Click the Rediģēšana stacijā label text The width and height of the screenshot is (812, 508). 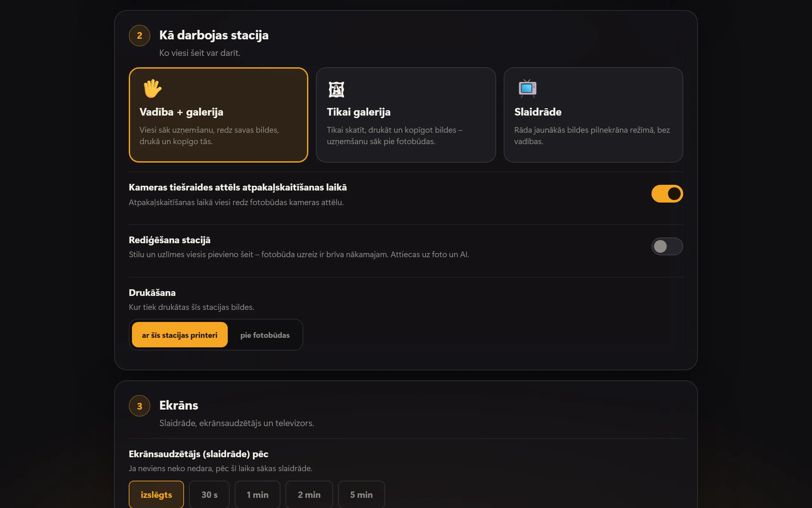169,240
